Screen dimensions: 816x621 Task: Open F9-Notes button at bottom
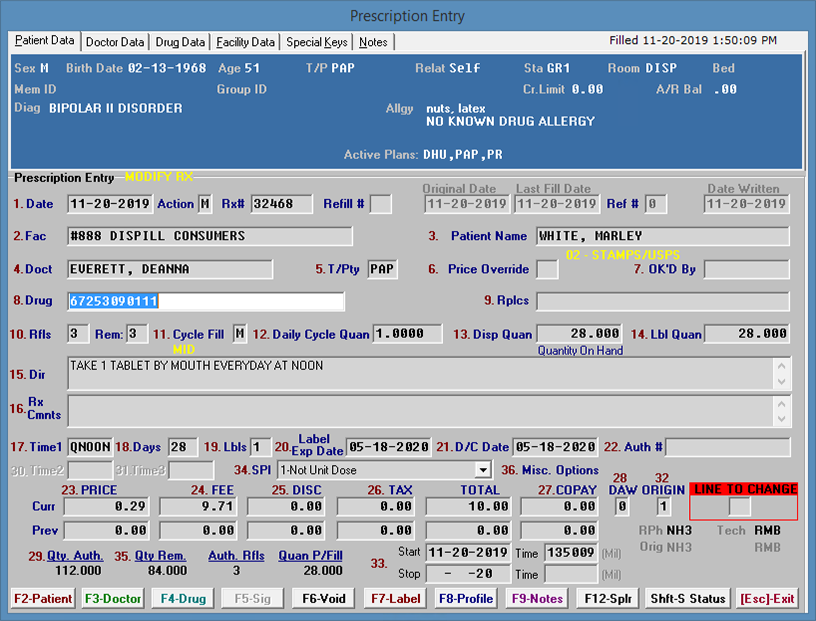pyautogui.click(x=539, y=598)
